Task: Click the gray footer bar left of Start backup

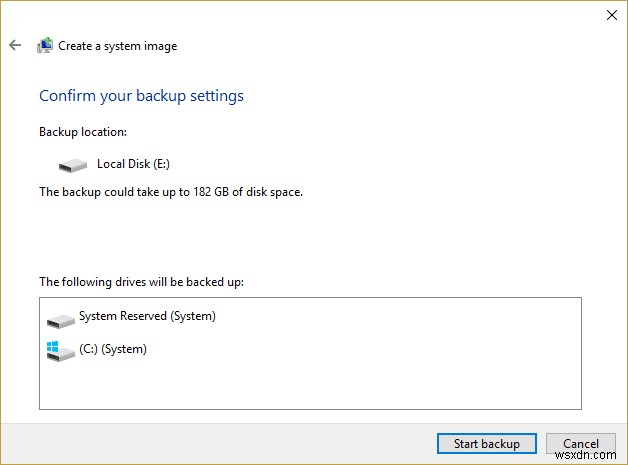Action: click(220, 443)
